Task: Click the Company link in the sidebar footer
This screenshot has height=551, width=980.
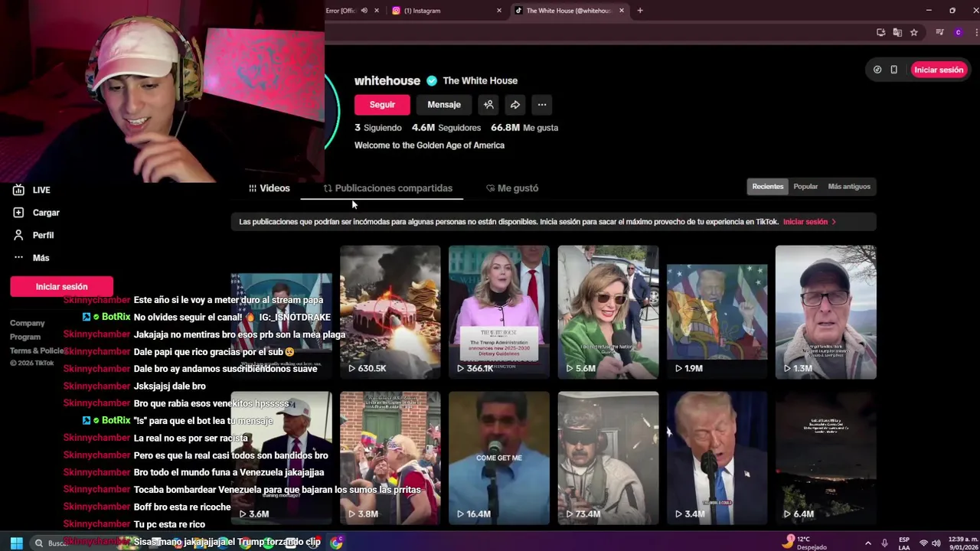Action: (x=28, y=323)
